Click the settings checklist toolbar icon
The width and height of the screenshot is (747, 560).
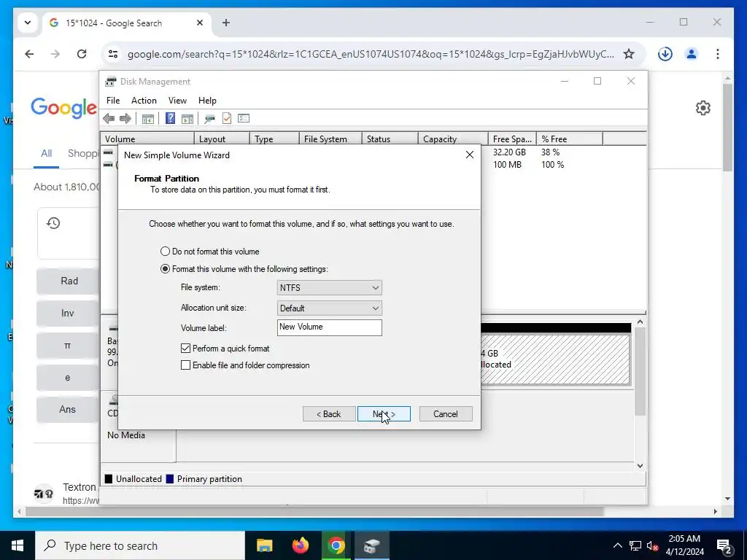tap(244, 118)
